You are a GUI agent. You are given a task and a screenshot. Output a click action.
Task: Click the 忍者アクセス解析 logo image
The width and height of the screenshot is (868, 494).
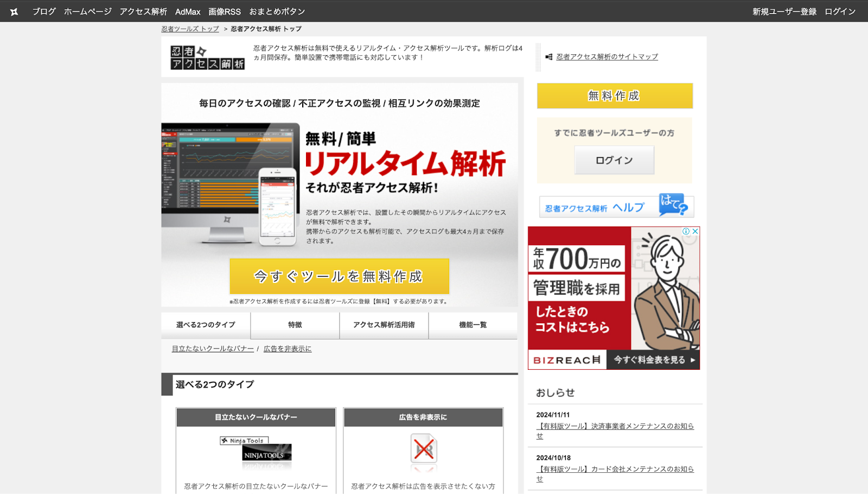click(x=207, y=57)
